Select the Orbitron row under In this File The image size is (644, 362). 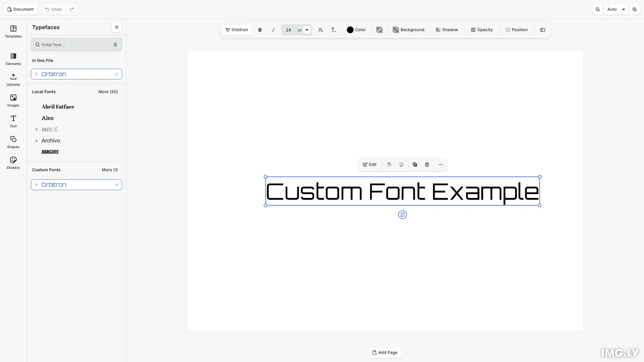pyautogui.click(x=76, y=74)
